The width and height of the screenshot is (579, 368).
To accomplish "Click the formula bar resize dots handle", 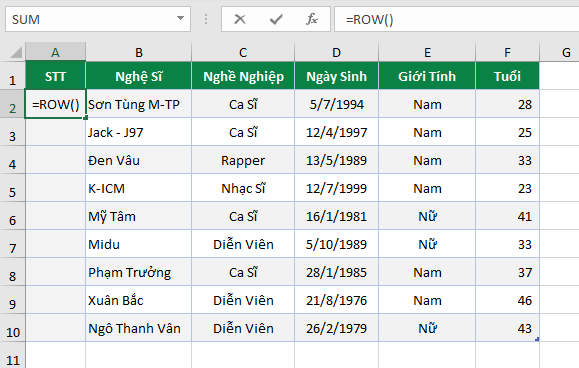I will tap(206, 19).
